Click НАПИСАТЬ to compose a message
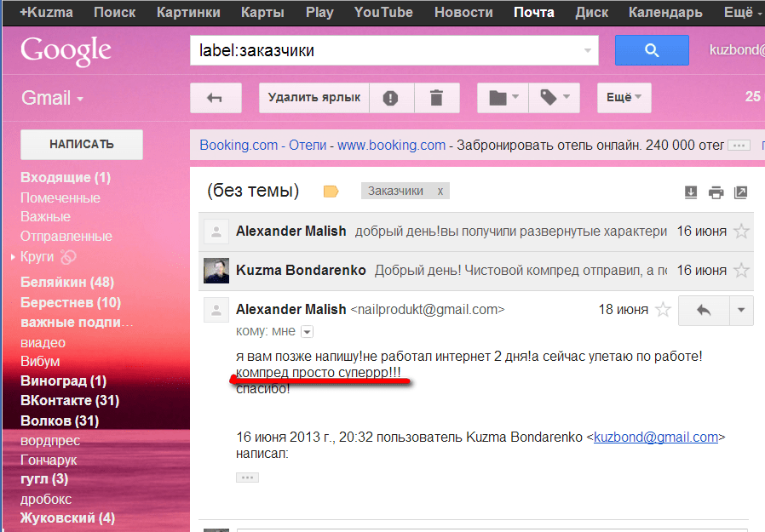Screen dimensions: 765x532 (x=82, y=145)
